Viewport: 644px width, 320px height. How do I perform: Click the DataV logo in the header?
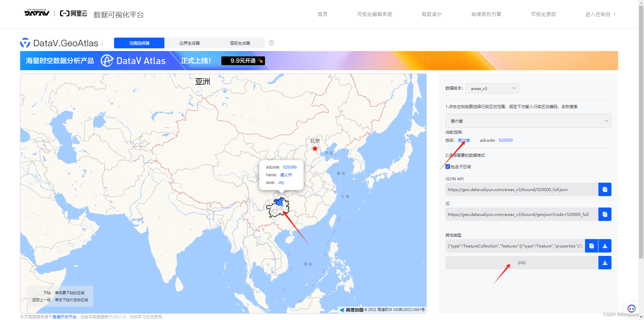pos(37,13)
